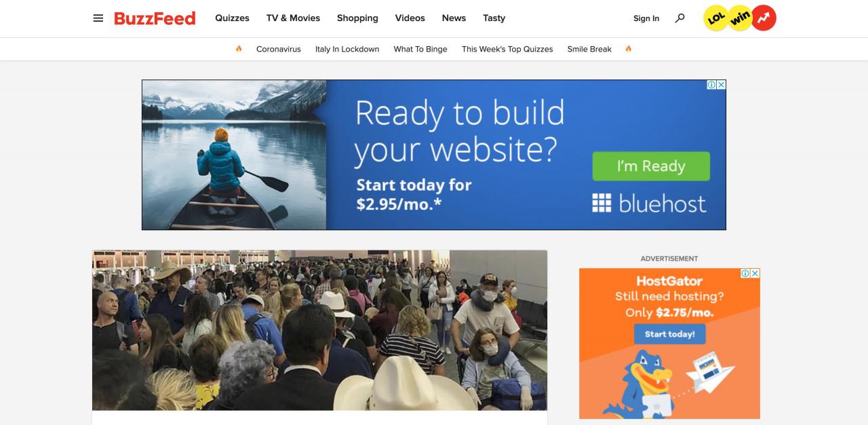
Task: Click the AdChoices icon on HostGator ad
Action: pos(745,273)
